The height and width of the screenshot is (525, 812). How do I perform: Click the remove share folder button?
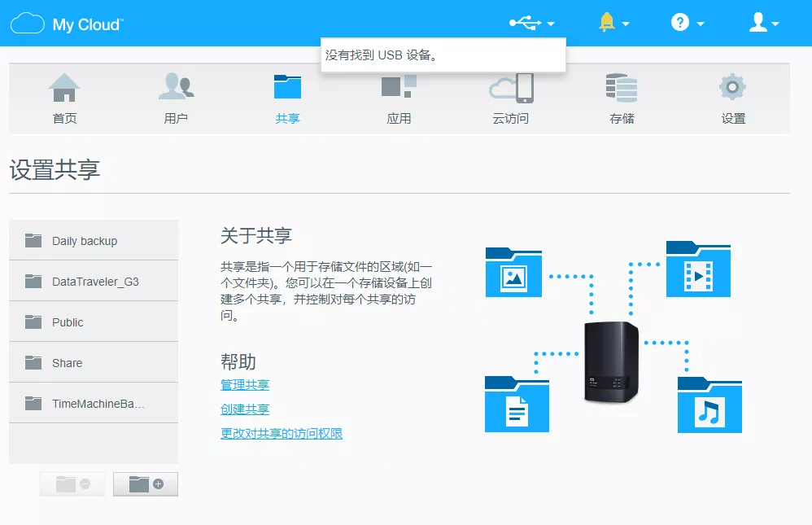72,484
